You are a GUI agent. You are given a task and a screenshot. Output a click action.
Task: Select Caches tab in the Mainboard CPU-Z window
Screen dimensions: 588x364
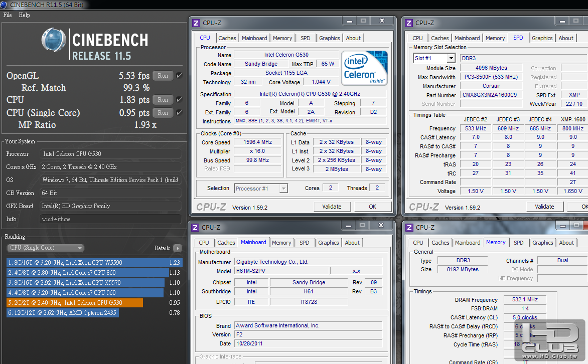point(226,243)
